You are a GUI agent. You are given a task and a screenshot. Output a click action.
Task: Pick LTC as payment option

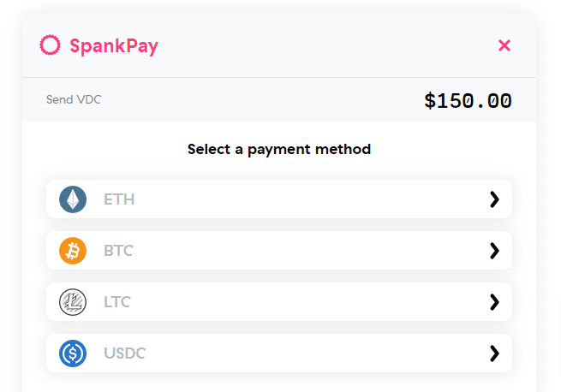(117, 302)
